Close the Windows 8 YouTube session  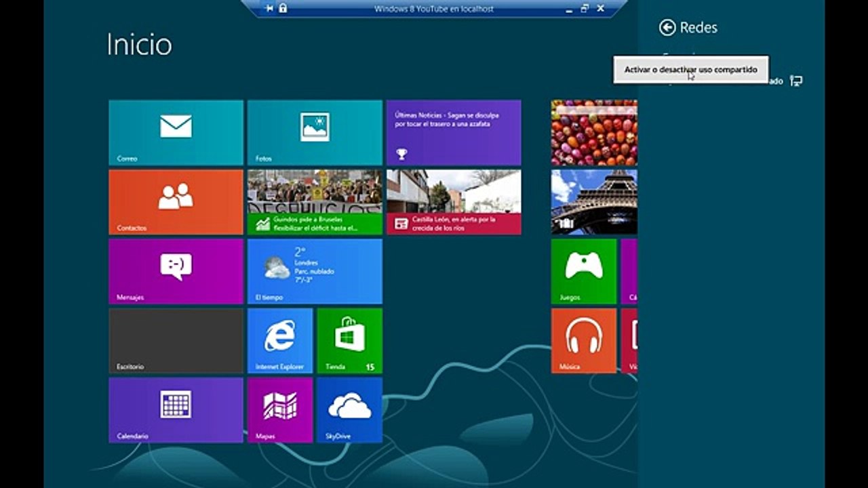click(x=600, y=8)
